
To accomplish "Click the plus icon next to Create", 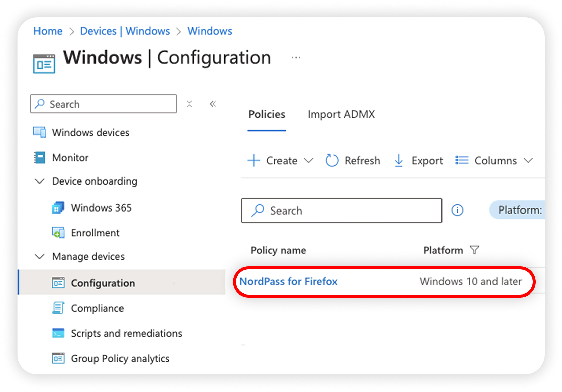I will pyautogui.click(x=254, y=160).
